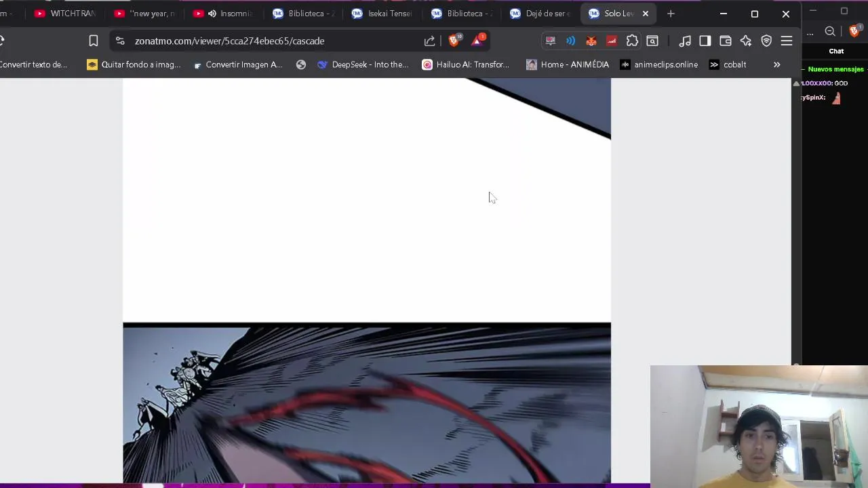Viewport: 868px width, 488px height.
Task: Open the Brave Wallet icon
Action: (726, 41)
